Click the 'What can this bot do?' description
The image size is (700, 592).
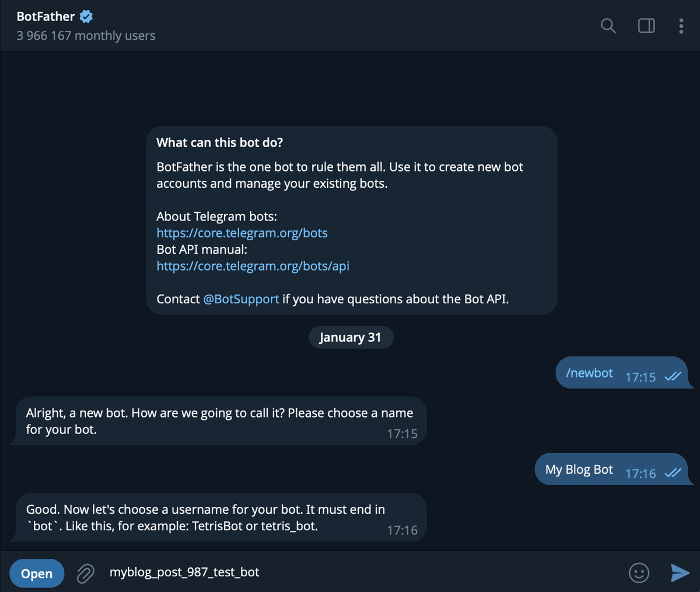click(x=220, y=142)
